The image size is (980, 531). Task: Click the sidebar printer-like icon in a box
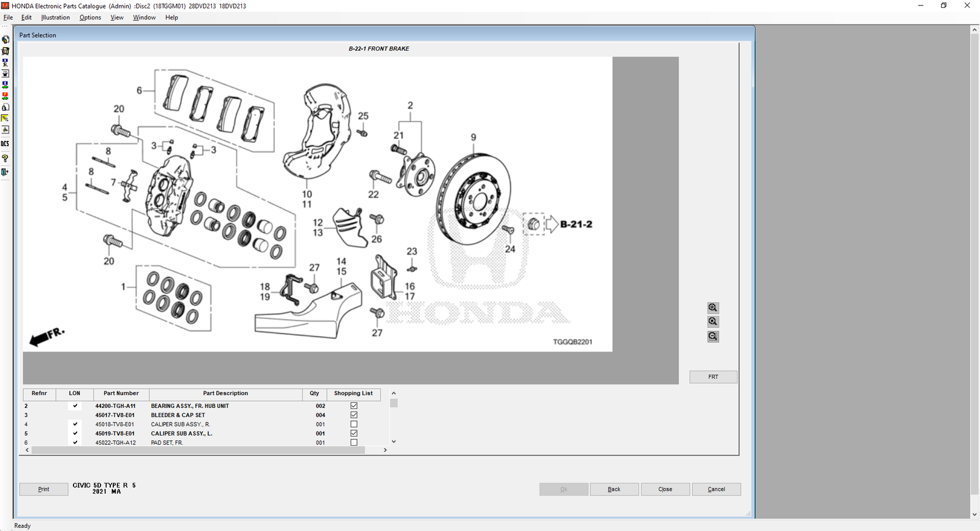click(x=6, y=73)
